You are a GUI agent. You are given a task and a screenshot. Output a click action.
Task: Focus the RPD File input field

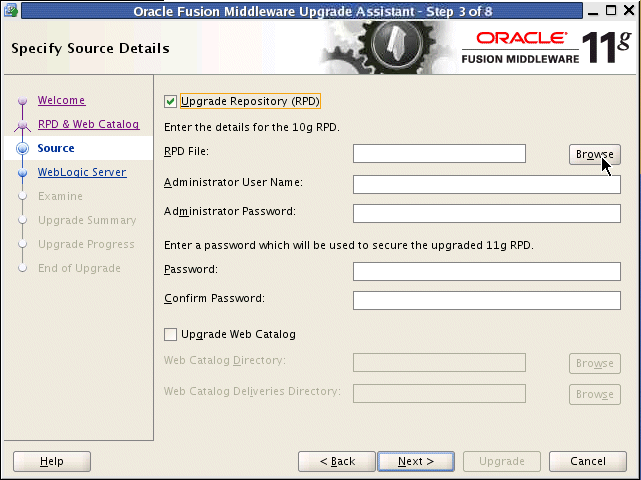(x=439, y=153)
